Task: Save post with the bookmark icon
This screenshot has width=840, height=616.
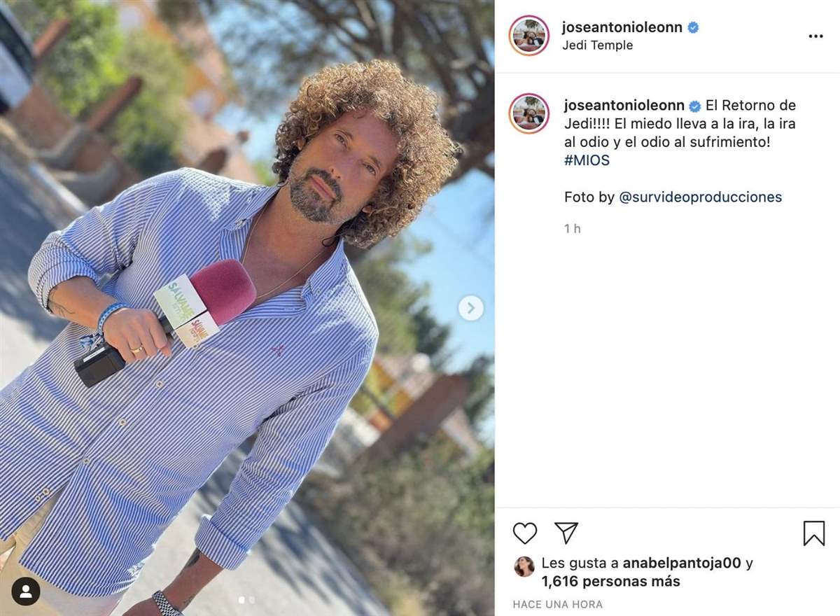Action: pyautogui.click(x=813, y=533)
